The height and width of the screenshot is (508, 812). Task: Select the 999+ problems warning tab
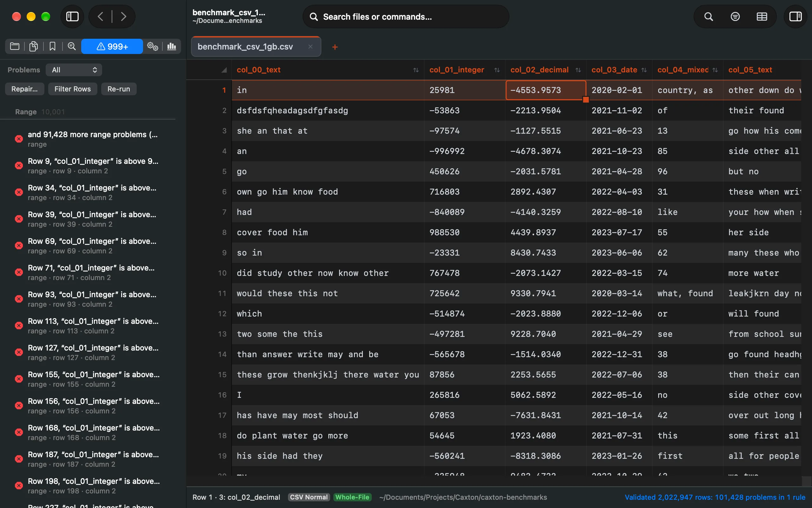pyautogui.click(x=112, y=46)
